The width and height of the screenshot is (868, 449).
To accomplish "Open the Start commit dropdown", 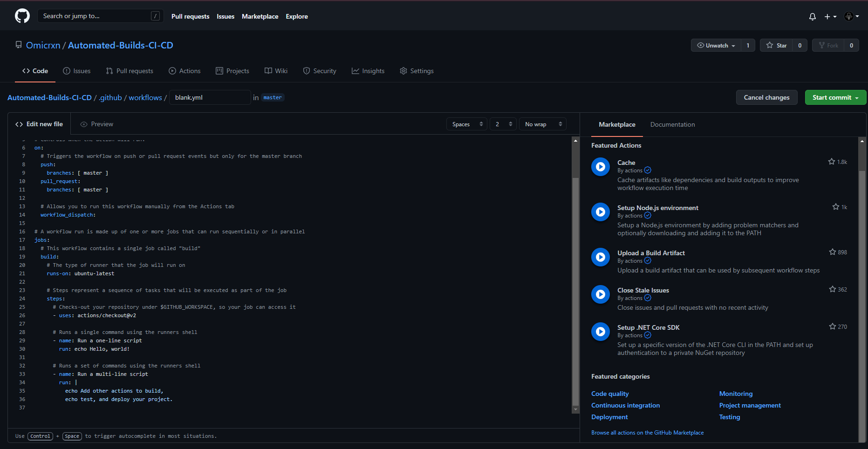I will pos(835,97).
